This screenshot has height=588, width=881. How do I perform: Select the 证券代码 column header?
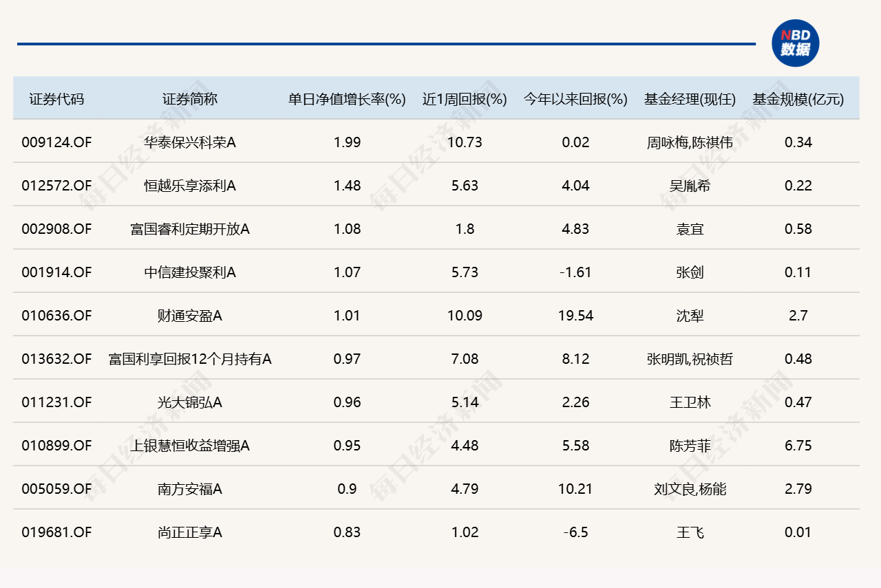[x=56, y=99]
